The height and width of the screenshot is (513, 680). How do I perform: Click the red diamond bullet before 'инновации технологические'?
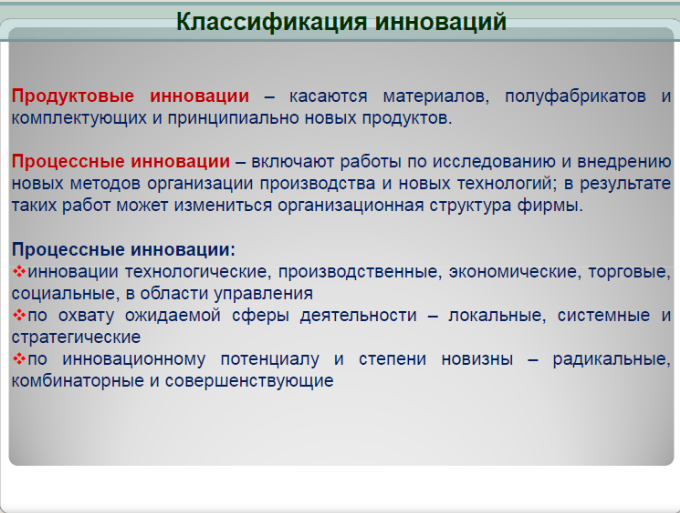[19, 272]
